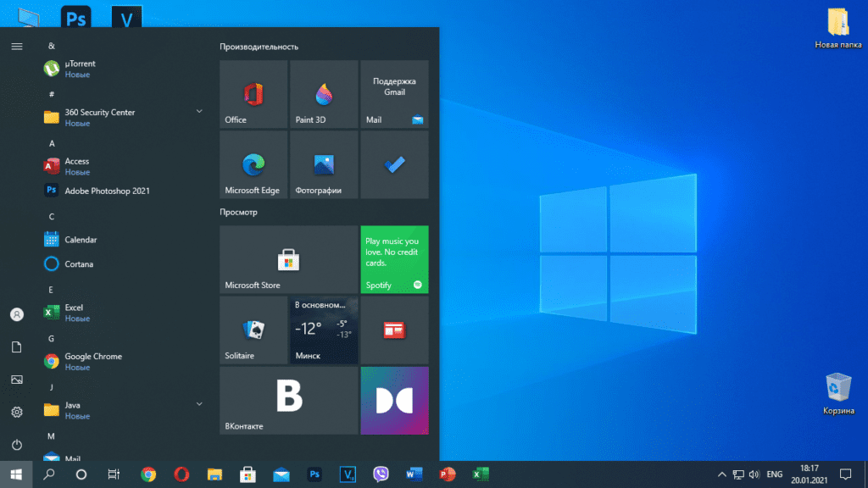Open the ВКонтакте tile
This screenshot has height=488, width=868.
[x=289, y=401]
